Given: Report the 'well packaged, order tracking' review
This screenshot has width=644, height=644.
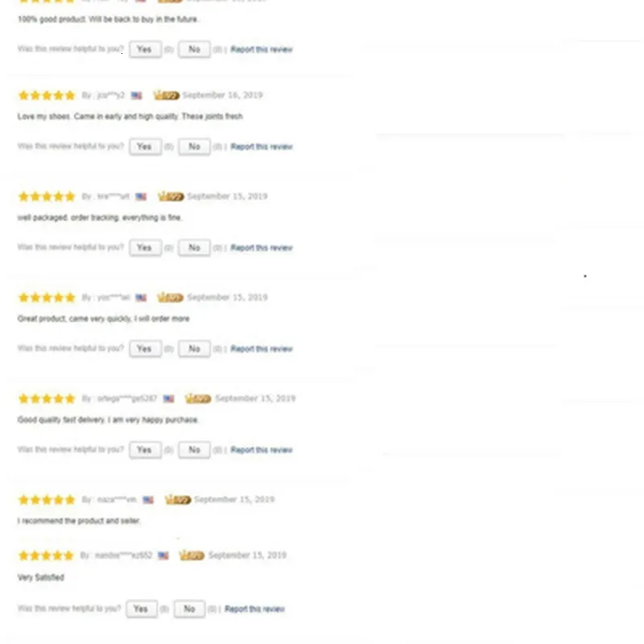Looking at the screenshot, I should pyautogui.click(x=261, y=248).
